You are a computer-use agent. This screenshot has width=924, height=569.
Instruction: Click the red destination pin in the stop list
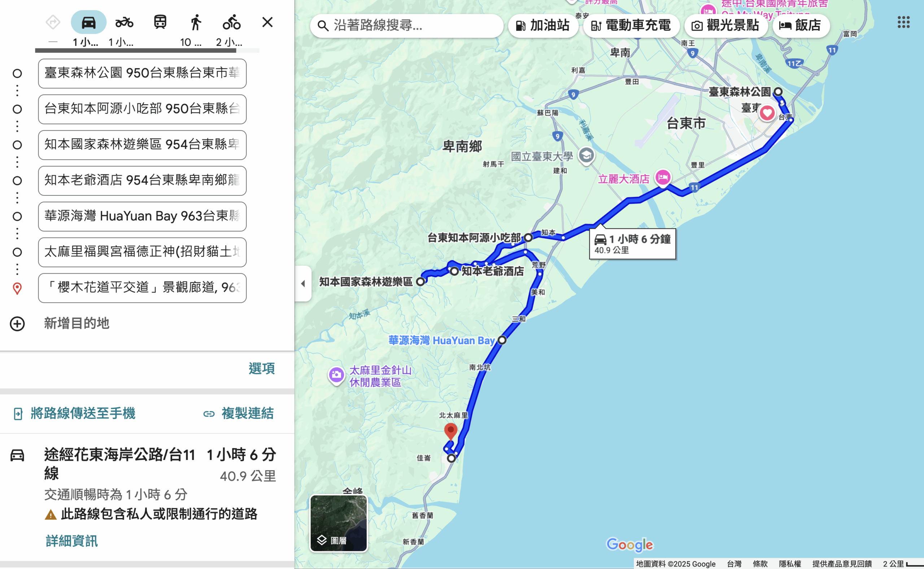17,288
